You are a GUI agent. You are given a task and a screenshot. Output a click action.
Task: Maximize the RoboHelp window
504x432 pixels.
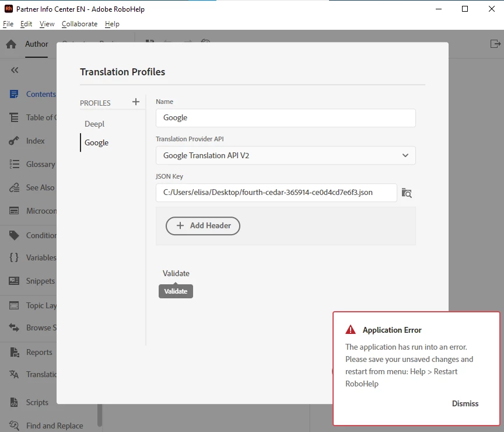click(x=464, y=9)
